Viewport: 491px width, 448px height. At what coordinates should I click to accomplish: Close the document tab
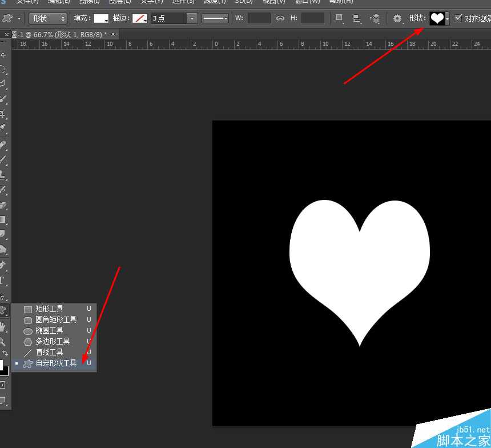113,34
